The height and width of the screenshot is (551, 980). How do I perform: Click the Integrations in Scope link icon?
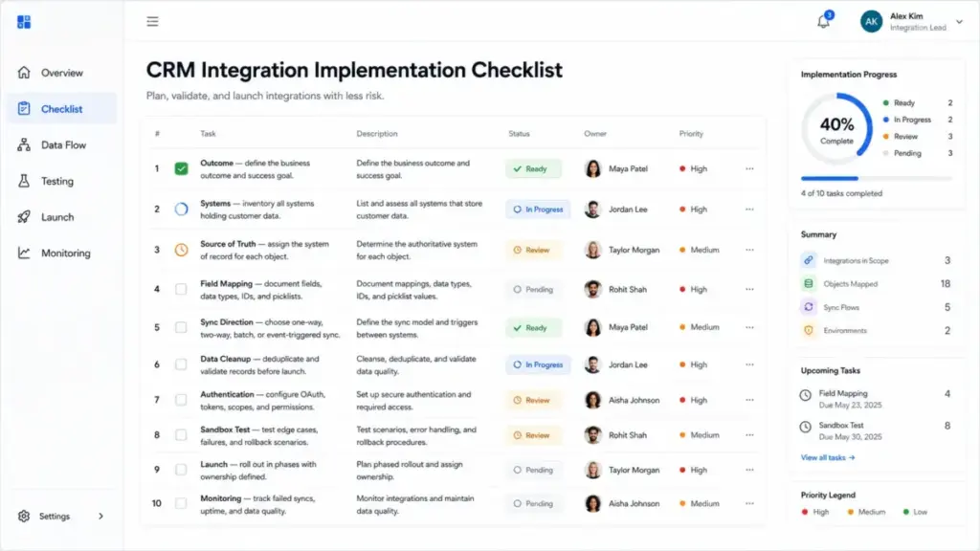(x=808, y=260)
